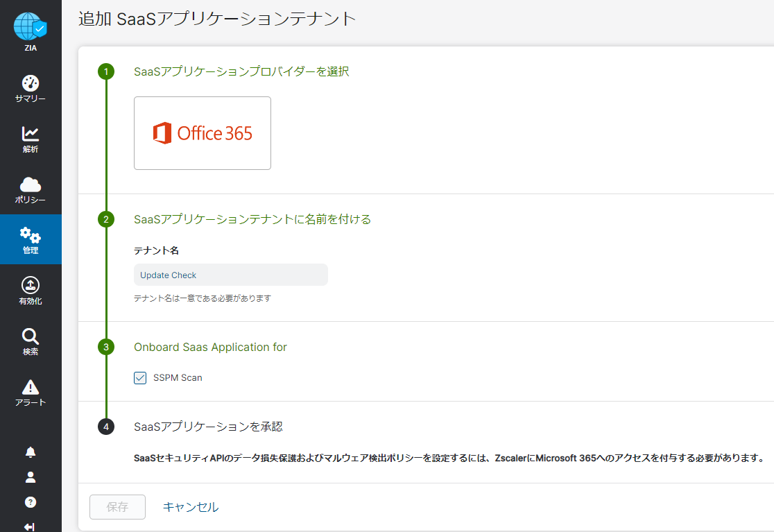This screenshot has height=532, width=774.
Task: Click the 保存 button
Action: pos(117,507)
